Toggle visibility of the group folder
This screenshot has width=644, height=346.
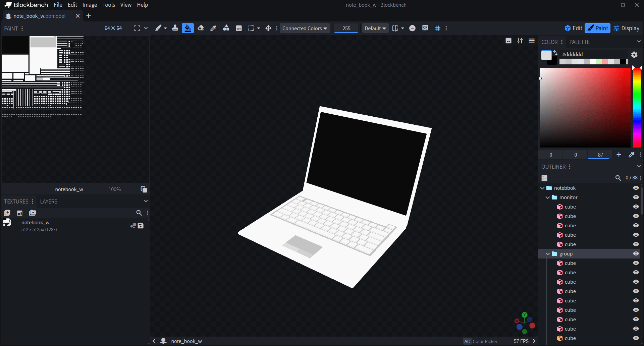pyautogui.click(x=636, y=254)
